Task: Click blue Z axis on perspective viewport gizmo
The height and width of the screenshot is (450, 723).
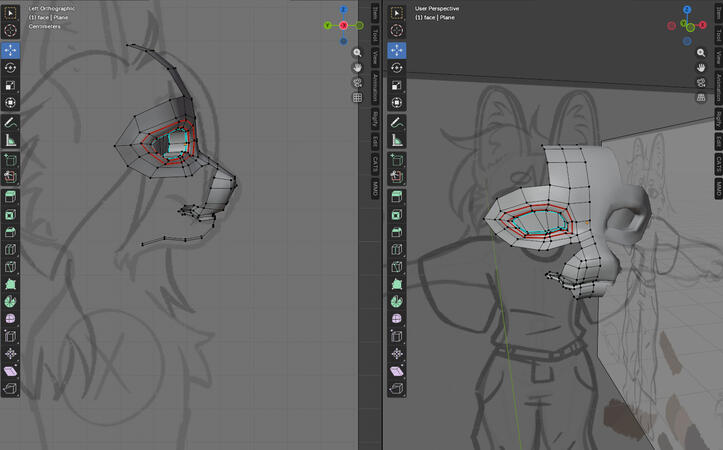Action: pos(687,9)
